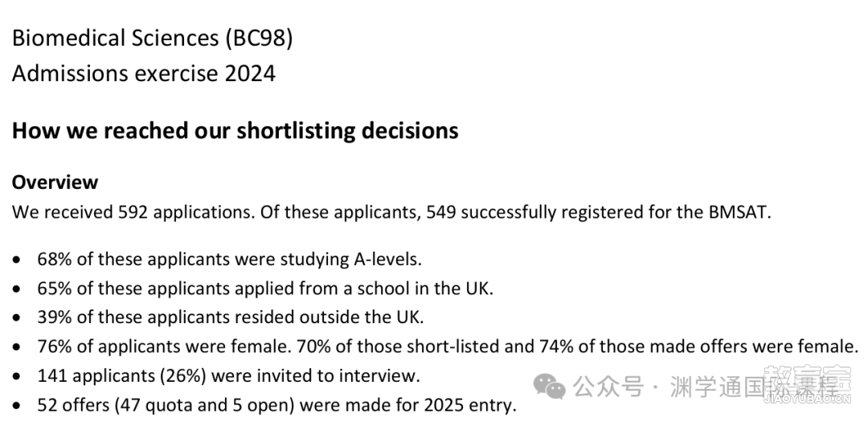Click the text '76% of applicants were female'

[x=164, y=346]
